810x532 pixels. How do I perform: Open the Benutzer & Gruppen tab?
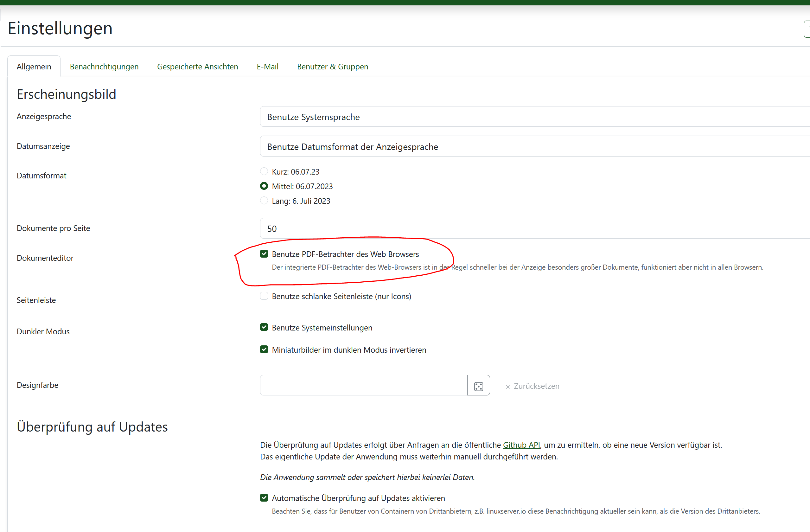click(332, 66)
